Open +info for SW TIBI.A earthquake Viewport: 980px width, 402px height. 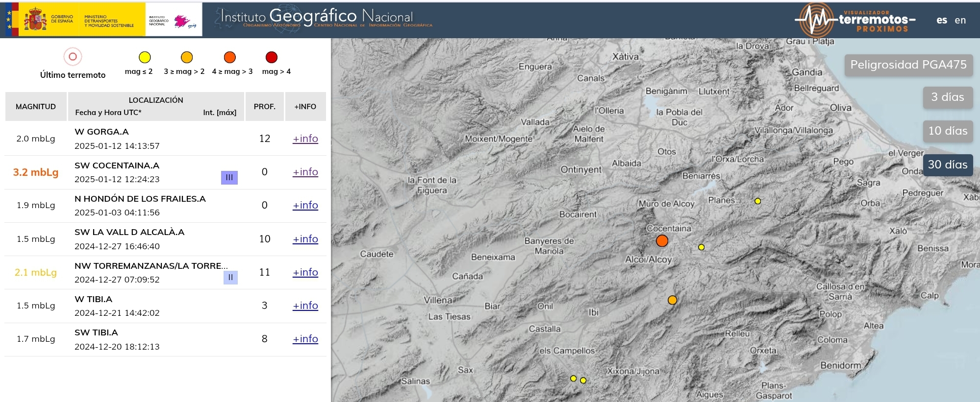(x=305, y=339)
